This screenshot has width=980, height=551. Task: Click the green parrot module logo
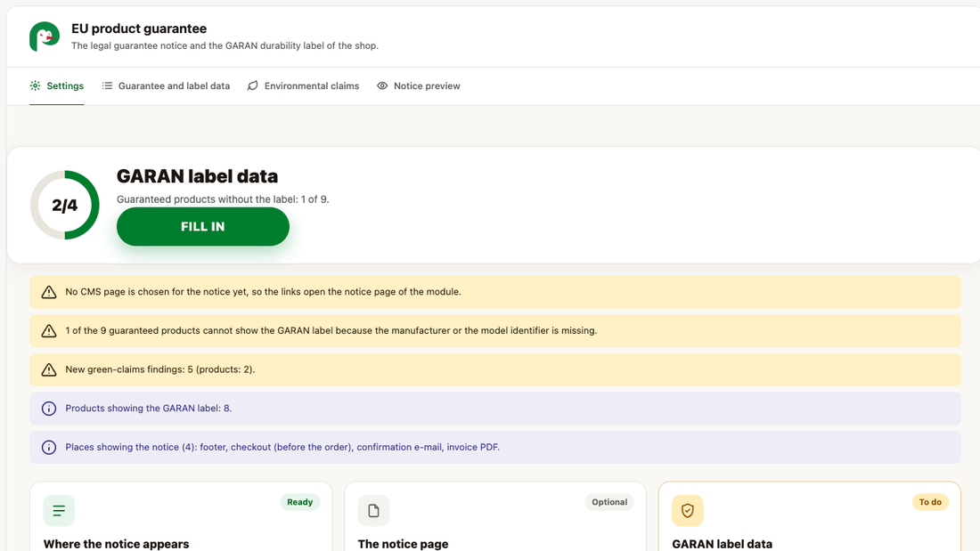coord(45,36)
